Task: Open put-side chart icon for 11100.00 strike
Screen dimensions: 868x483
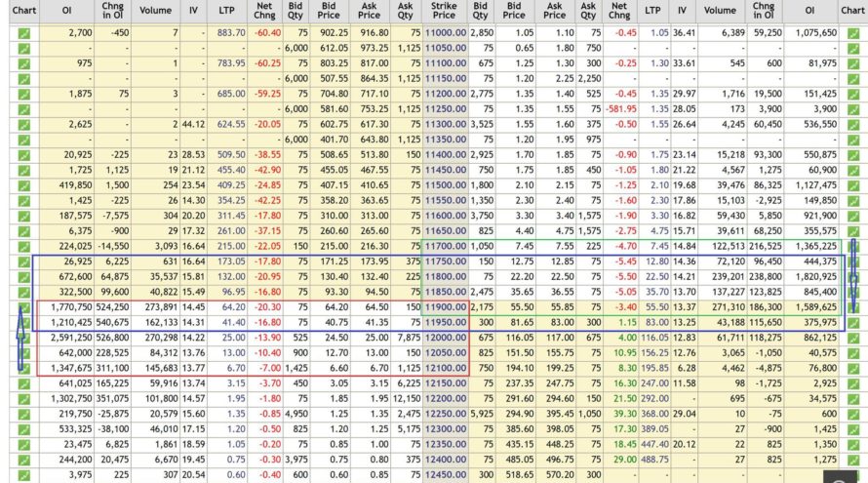Action: click(x=853, y=63)
